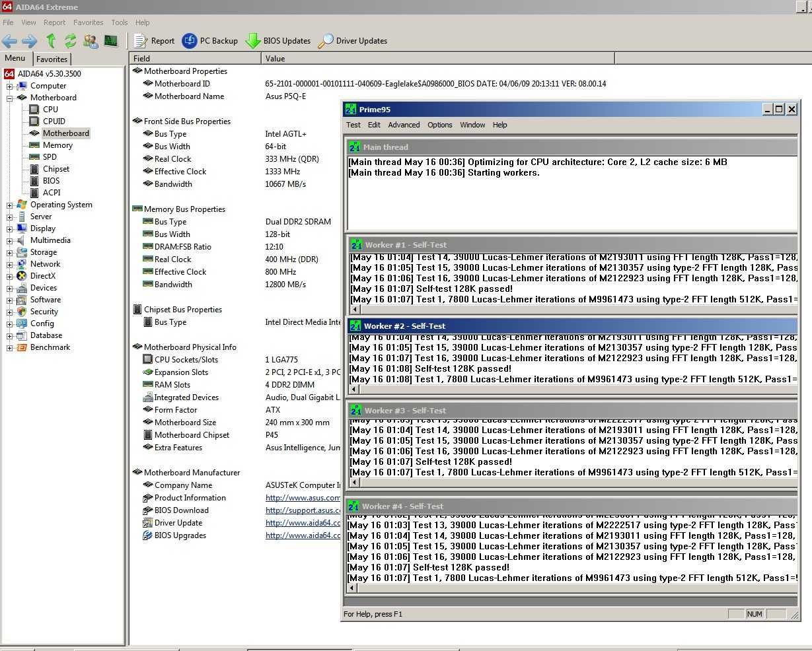812x651 pixels.
Task: Click the Benchmark tree icon
Action: (x=22, y=347)
